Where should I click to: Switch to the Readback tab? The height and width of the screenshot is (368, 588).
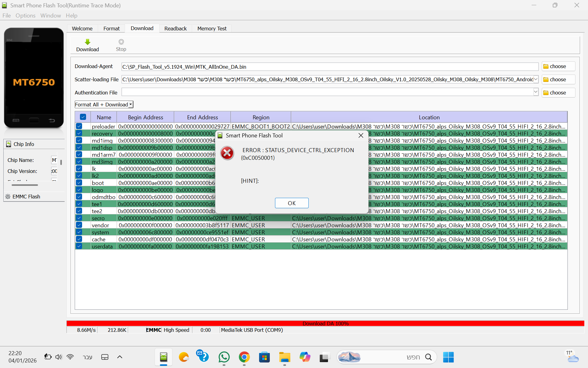pyautogui.click(x=175, y=29)
